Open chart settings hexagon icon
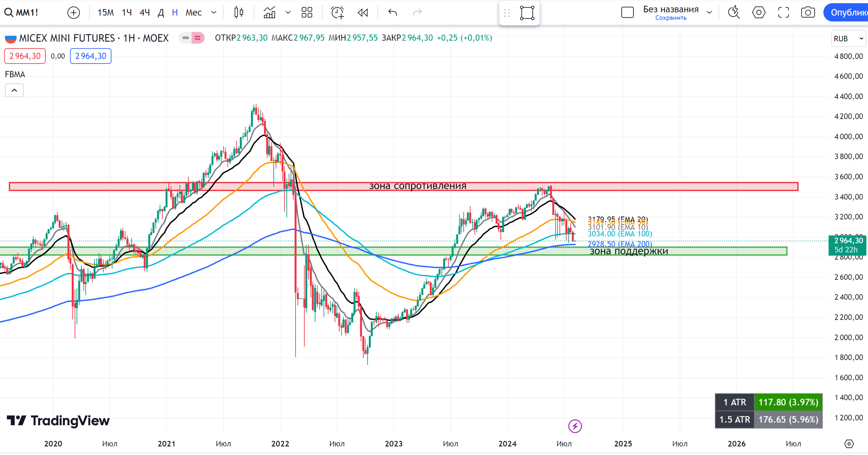 point(758,12)
